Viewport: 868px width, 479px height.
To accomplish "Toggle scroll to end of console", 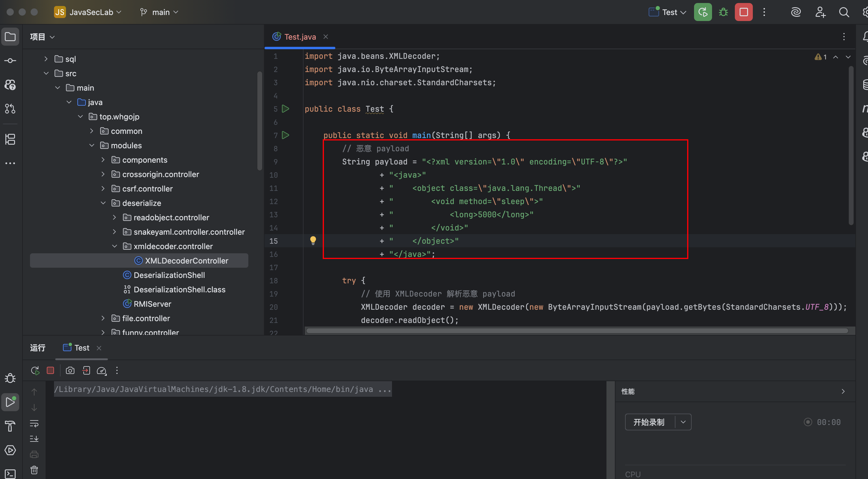I will point(34,439).
